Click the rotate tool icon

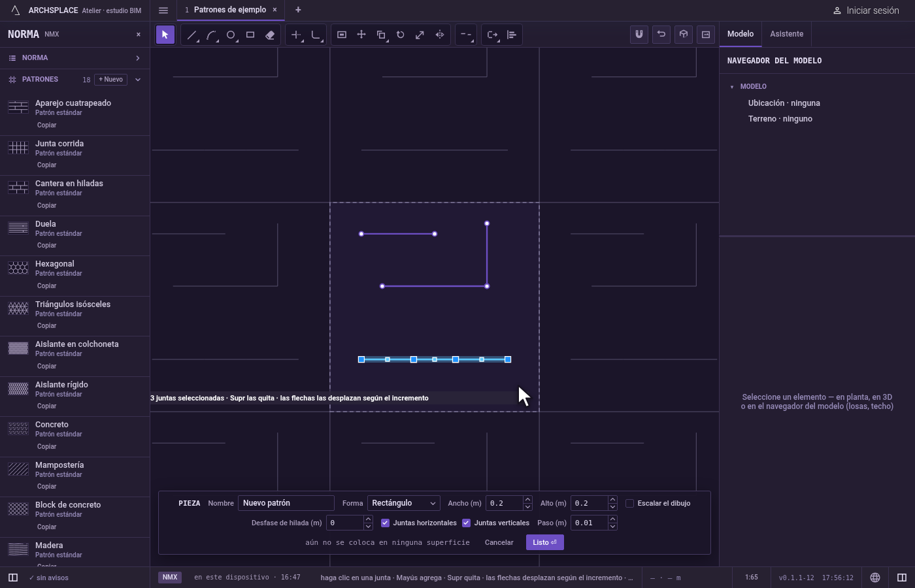pos(401,35)
